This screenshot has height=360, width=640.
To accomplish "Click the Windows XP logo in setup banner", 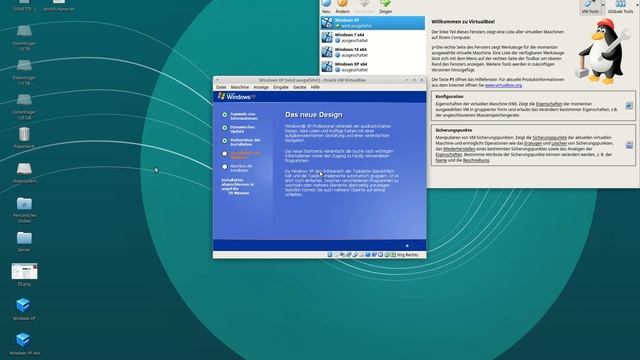I will pos(236,96).
